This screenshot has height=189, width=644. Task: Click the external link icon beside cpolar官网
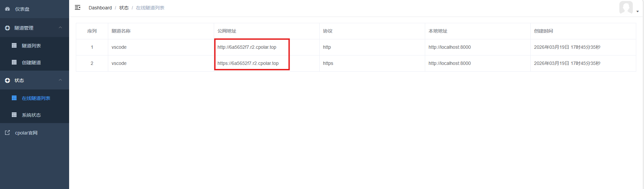7,133
